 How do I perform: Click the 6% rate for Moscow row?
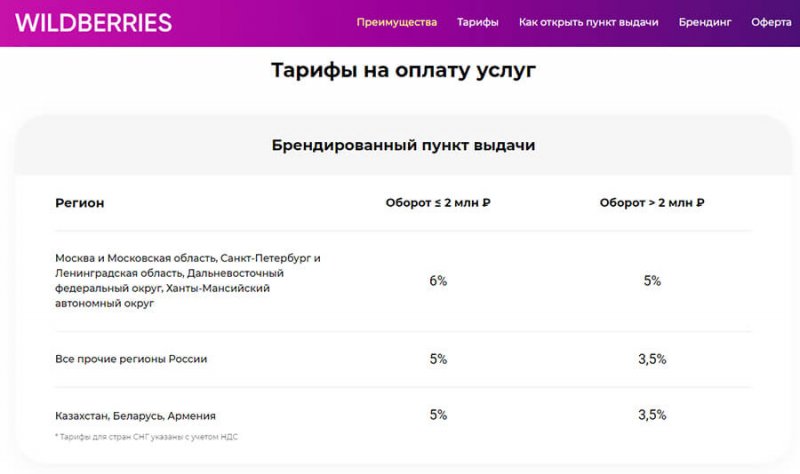438,281
